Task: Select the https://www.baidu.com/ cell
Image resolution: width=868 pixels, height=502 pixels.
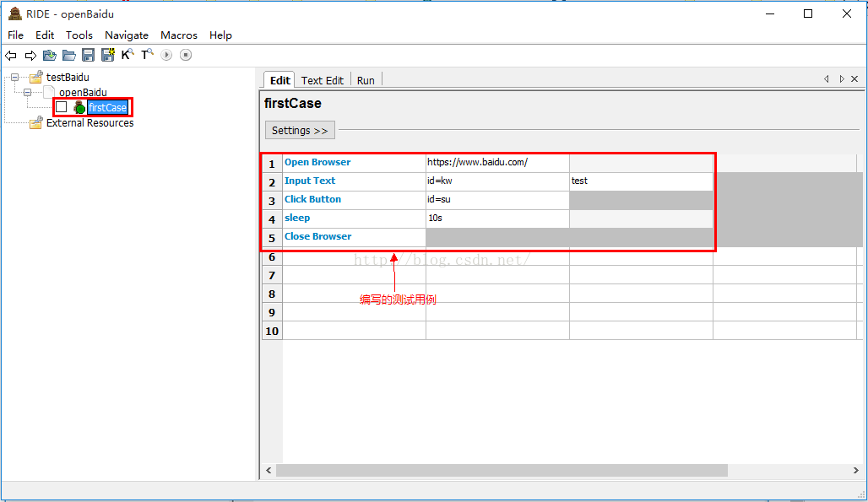Action: (x=497, y=163)
